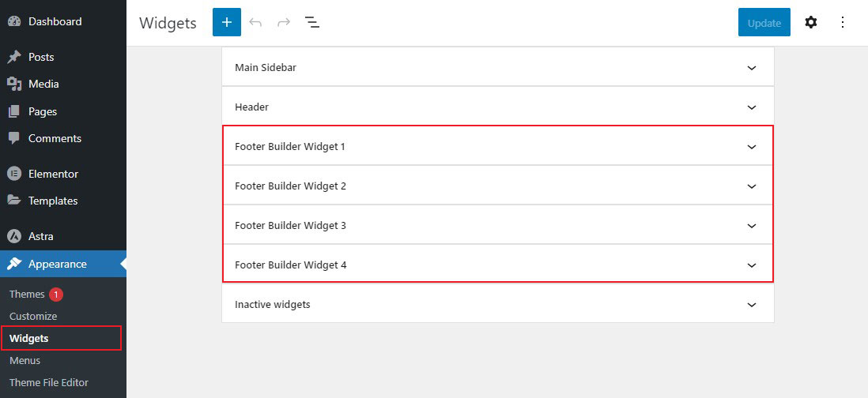Click the redo arrow icon
Viewport: 868px width, 398px height.
pos(284,23)
